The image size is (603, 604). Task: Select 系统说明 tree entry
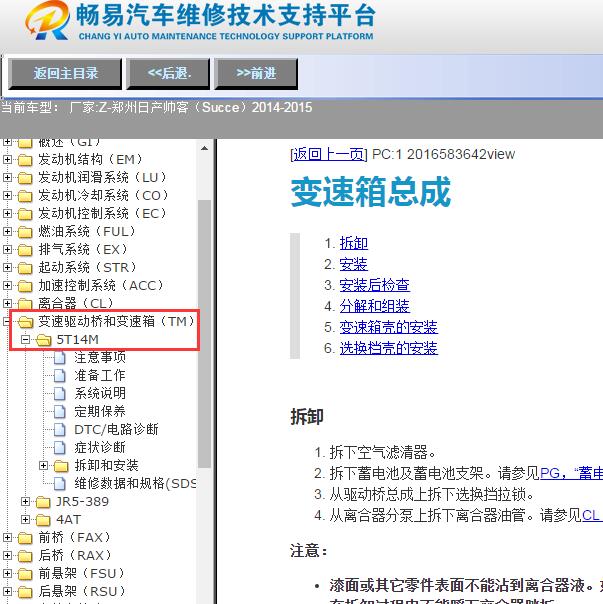100,393
